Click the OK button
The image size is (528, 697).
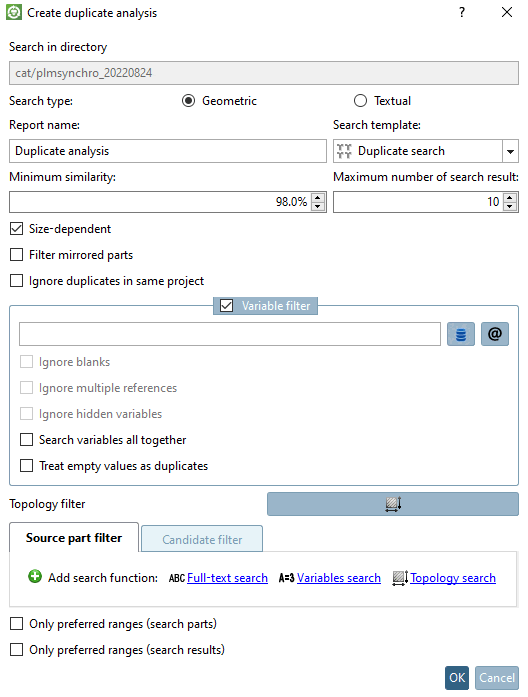tap(457, 678)
